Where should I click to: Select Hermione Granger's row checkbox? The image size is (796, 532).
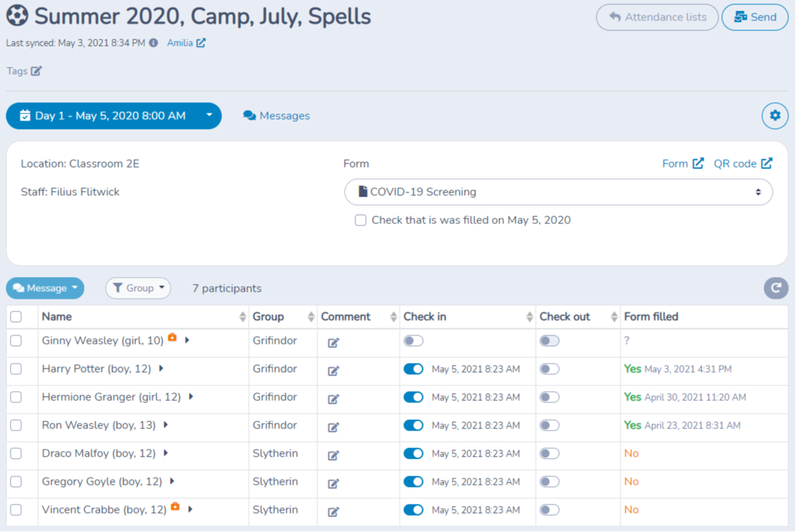pyautogui.click(x=16, y=397)
